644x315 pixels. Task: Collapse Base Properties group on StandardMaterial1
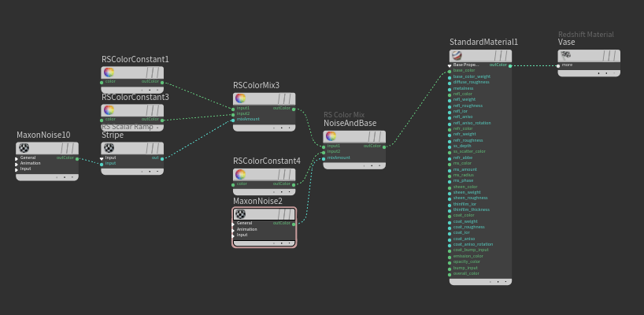pos(450,65)
